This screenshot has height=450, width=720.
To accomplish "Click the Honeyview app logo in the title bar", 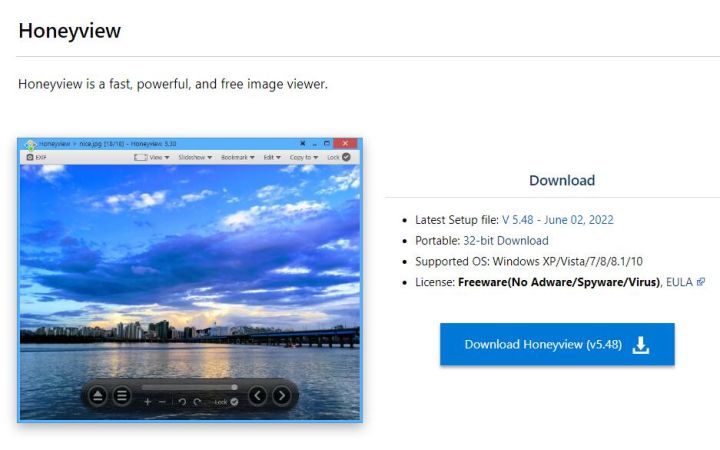I will [30, 145].
